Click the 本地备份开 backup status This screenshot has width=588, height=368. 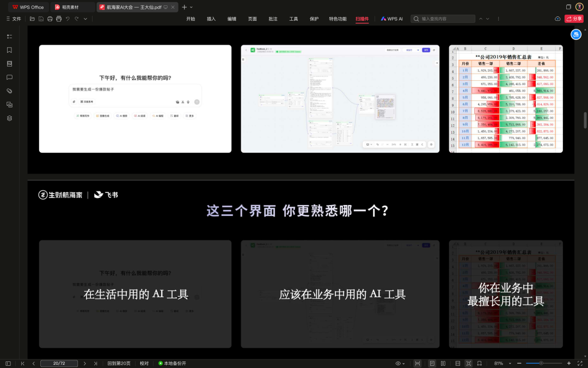[172, 364]
